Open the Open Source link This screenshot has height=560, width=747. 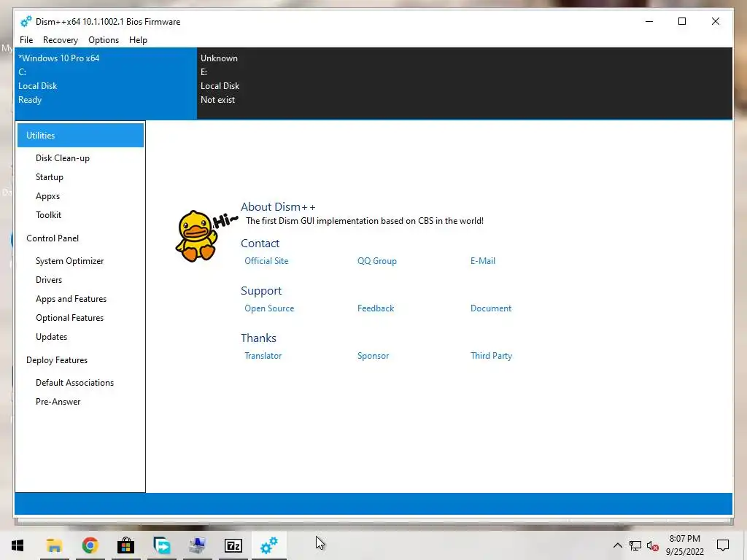269,308
